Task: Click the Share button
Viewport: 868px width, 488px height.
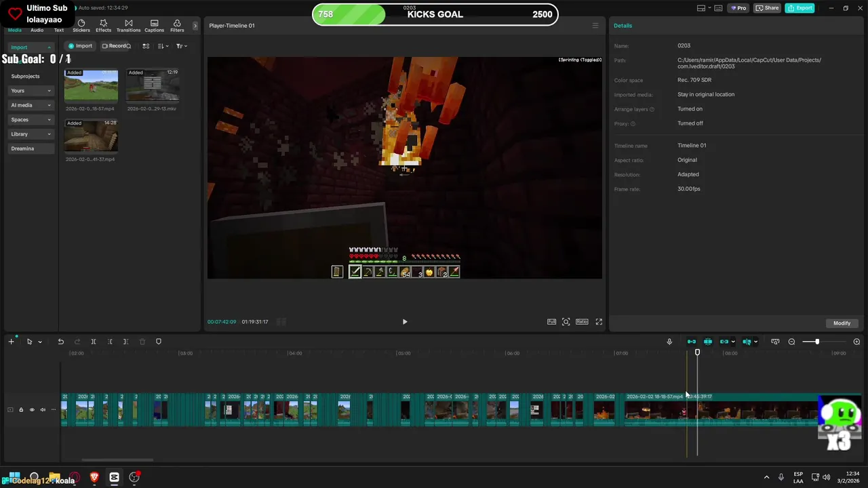Action: (x=768, y=8)
